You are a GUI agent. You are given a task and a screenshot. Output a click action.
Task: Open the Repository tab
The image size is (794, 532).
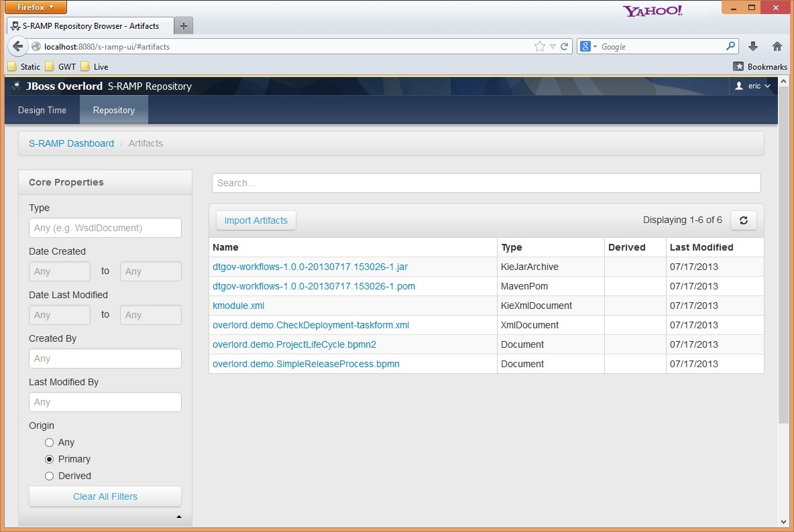point(113,110)
